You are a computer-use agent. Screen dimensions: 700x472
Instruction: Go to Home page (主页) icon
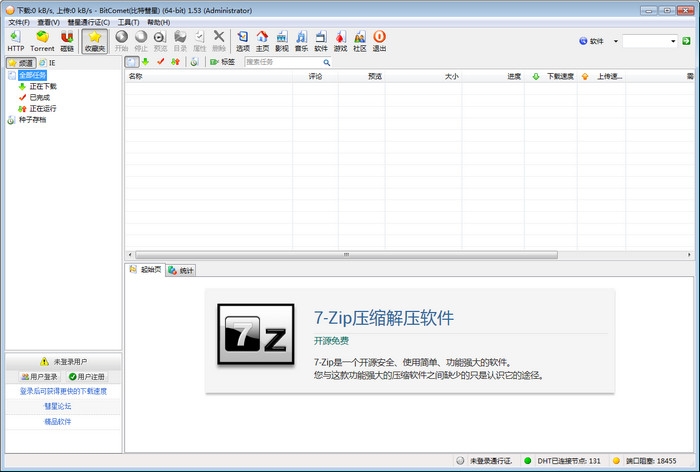point(262,41)
